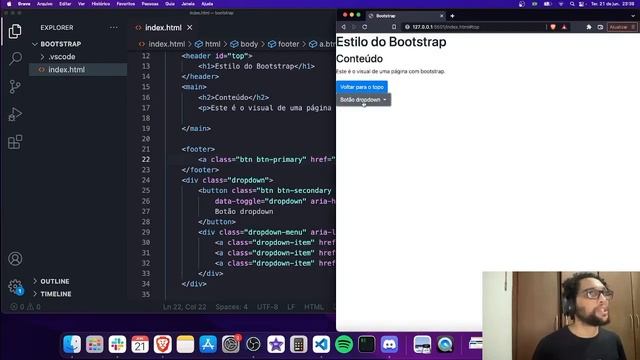Click the Atualizar update button in Brave
The height and width of the screenshot is (360, 640).
pyautogui.click(x=622, y=27)
